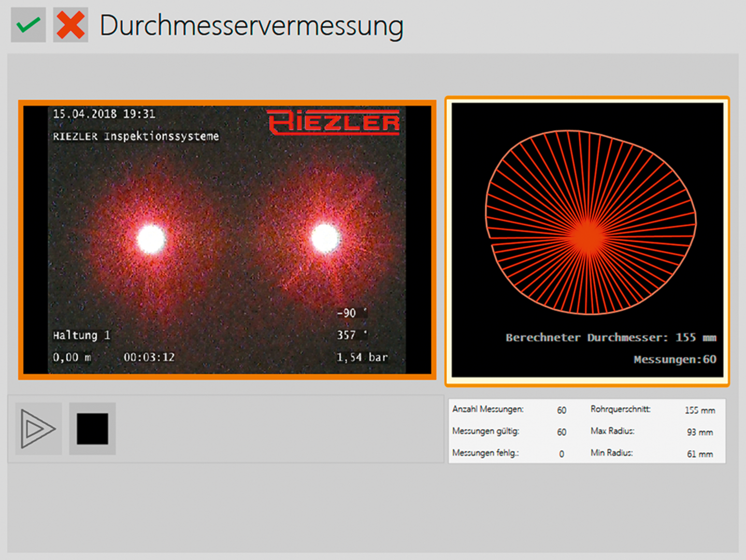Click the 00:03:12 timer overlay
The width and height of the screenshot is (746, 560).
149,357
